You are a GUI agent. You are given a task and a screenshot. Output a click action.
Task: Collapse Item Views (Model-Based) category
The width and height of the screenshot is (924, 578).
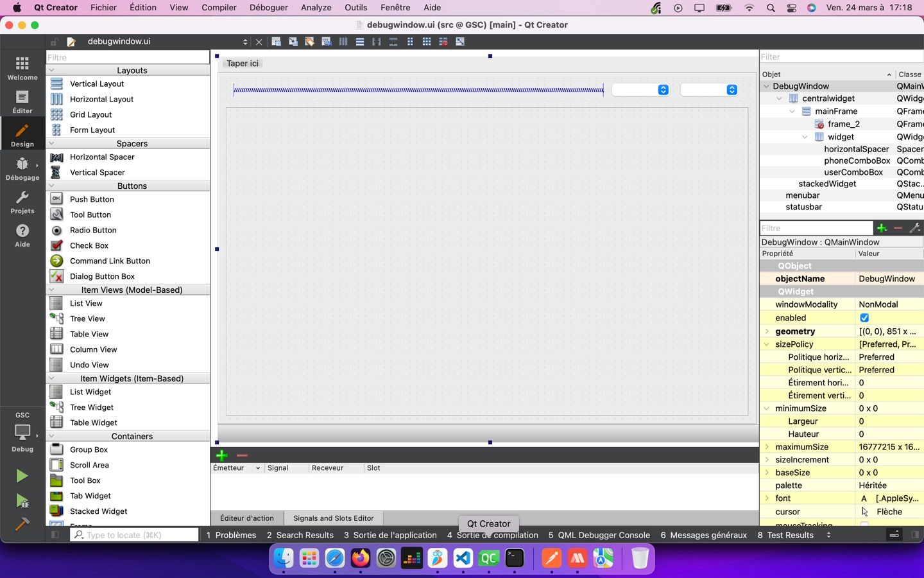coord(52,290)
